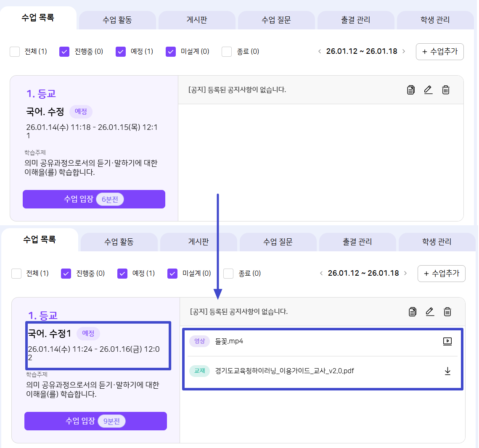The image size is (479, 448).
Task: Play the 들꽃.mp4 video using its play icon
Action: click(447, 341)
